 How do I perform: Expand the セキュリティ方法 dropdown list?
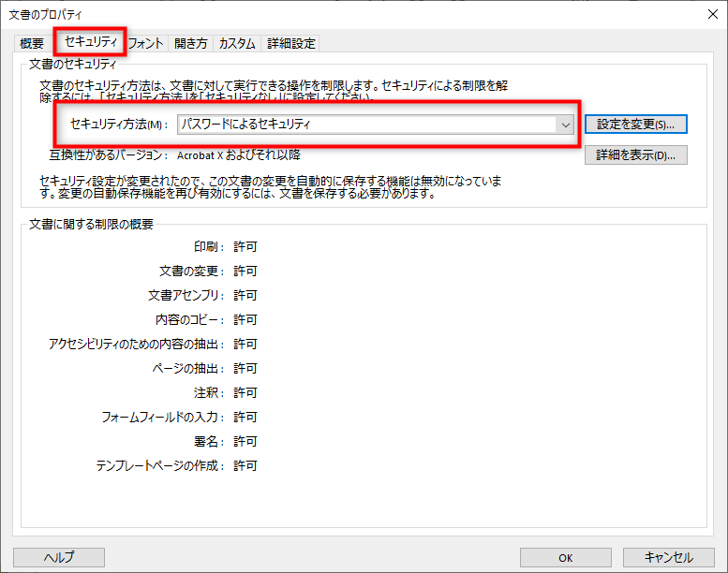click(564, 125)
